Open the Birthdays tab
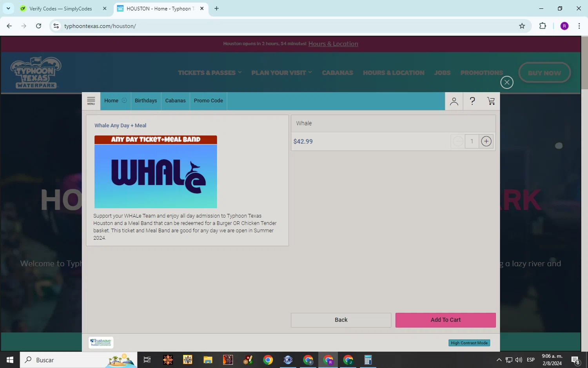The image size is (588, 368). pyautogui.click(x=146, y=101)
